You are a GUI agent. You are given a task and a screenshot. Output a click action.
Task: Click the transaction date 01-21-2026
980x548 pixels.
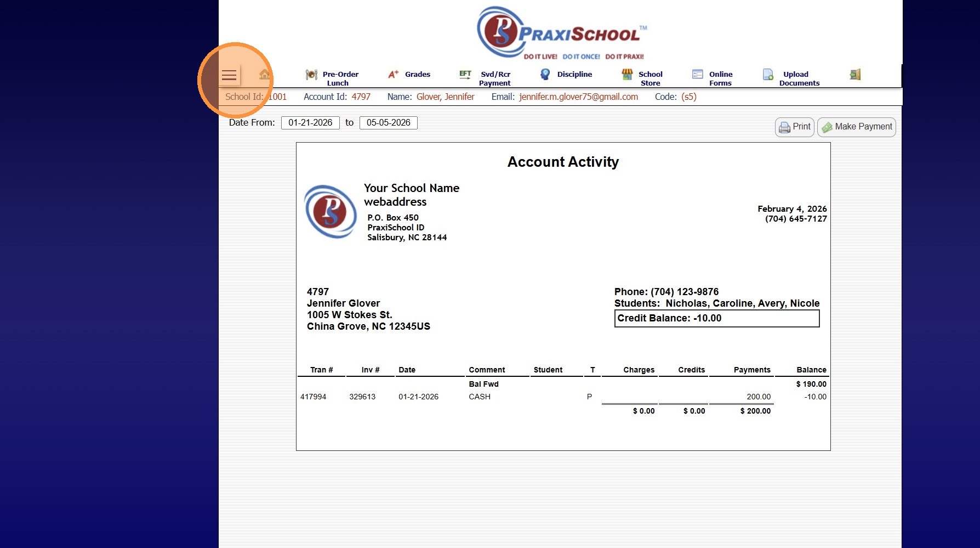418,397
